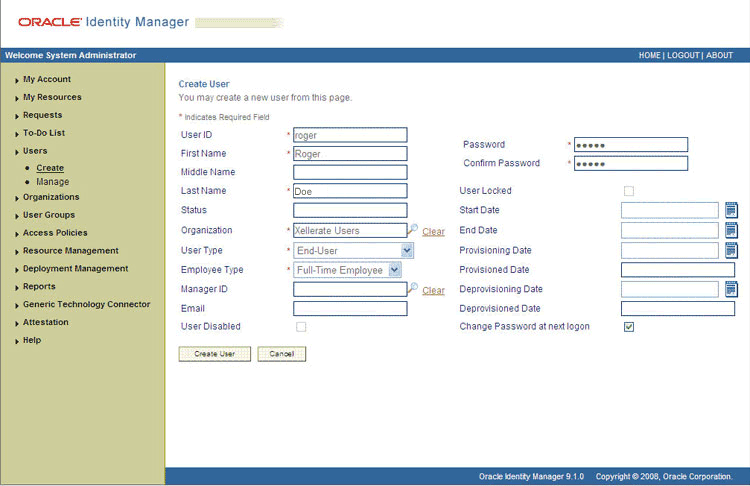Clear the Organization field
The height and width of the screenshot is (486, 750).
(433, 232)
